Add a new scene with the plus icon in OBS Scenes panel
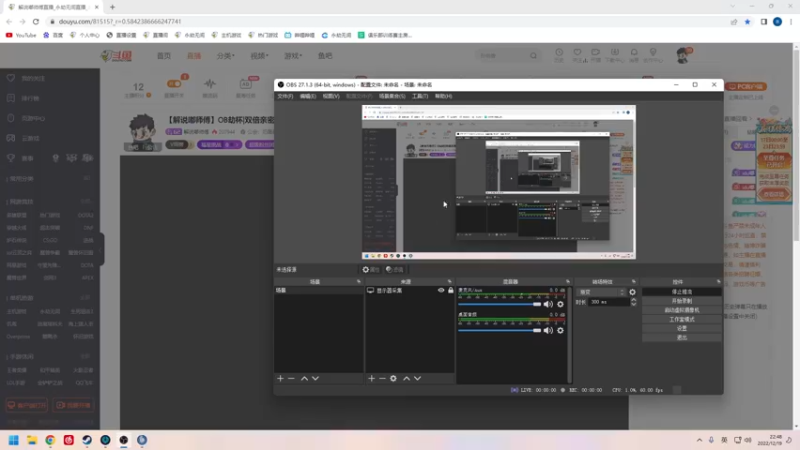The image size is (800, 450). click(x=280, y=379)
